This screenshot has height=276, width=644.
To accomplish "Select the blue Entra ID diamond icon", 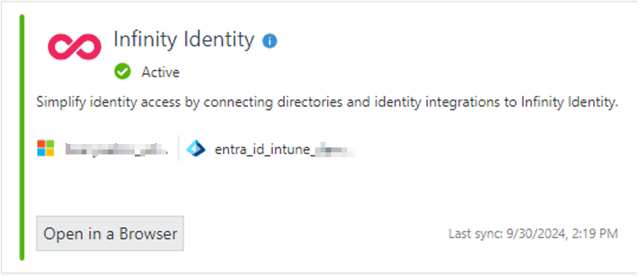I will pos(196,148).
